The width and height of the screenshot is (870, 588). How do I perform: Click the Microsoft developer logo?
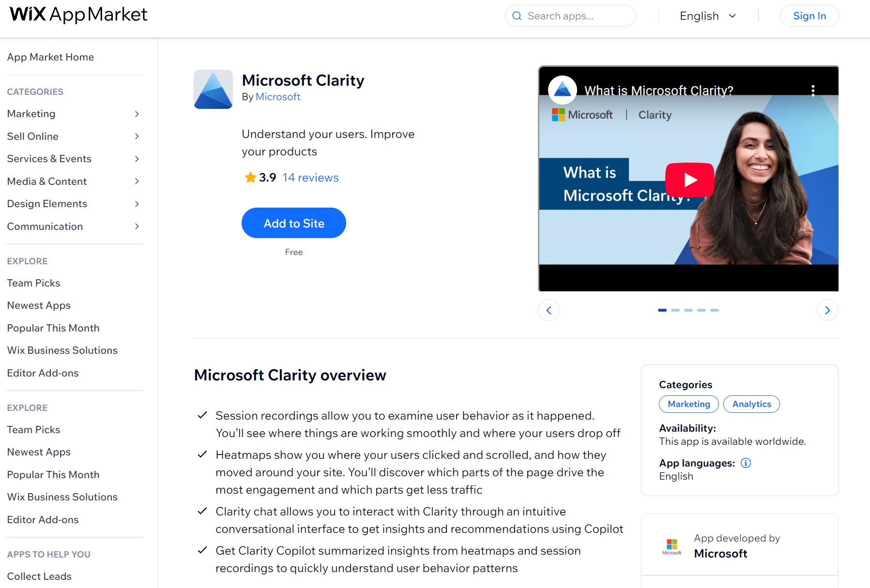point(672,545)
